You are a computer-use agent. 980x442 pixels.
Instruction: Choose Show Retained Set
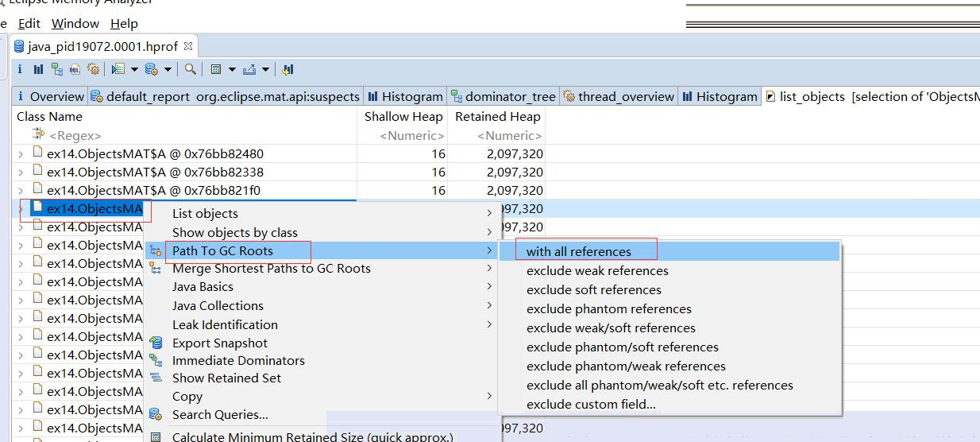[322, 378]
